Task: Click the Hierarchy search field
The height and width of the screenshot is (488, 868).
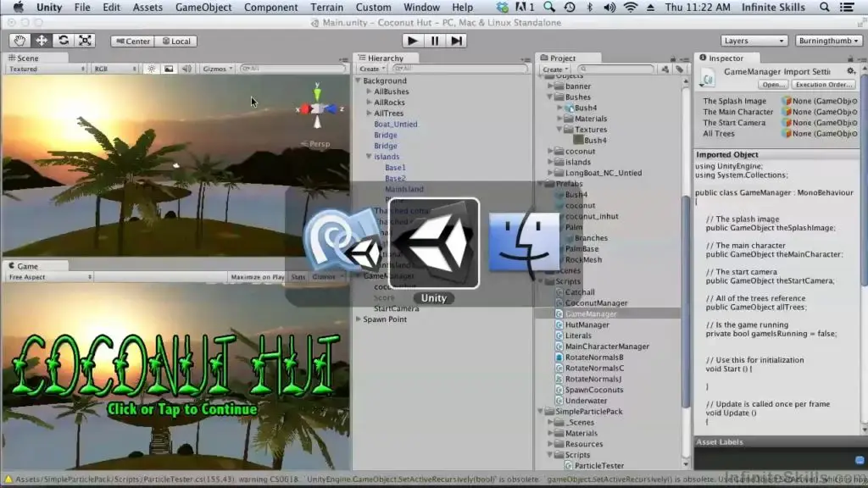Action: (x=460, y=69)
